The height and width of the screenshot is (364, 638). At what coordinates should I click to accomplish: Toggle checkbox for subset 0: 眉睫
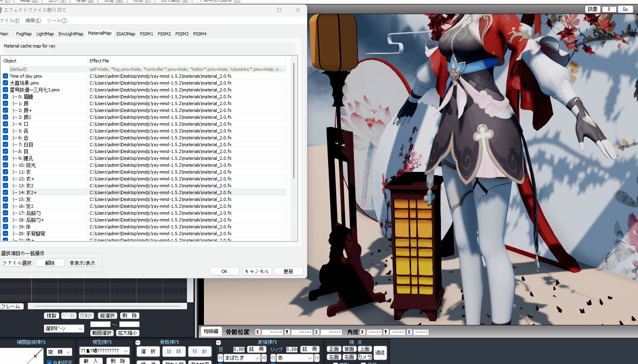tap(6, 97)
